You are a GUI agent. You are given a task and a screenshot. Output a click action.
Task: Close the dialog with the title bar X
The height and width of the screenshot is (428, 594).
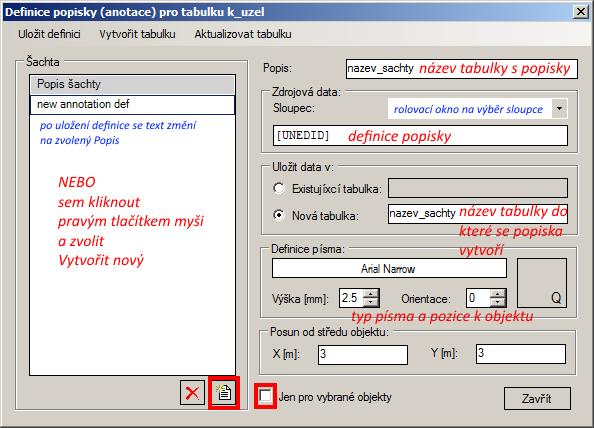[581, 12]
